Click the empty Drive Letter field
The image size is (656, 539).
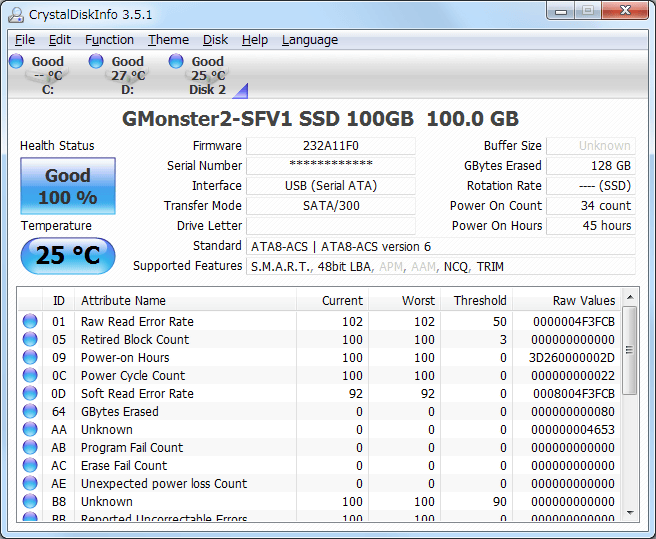point(331,226)
